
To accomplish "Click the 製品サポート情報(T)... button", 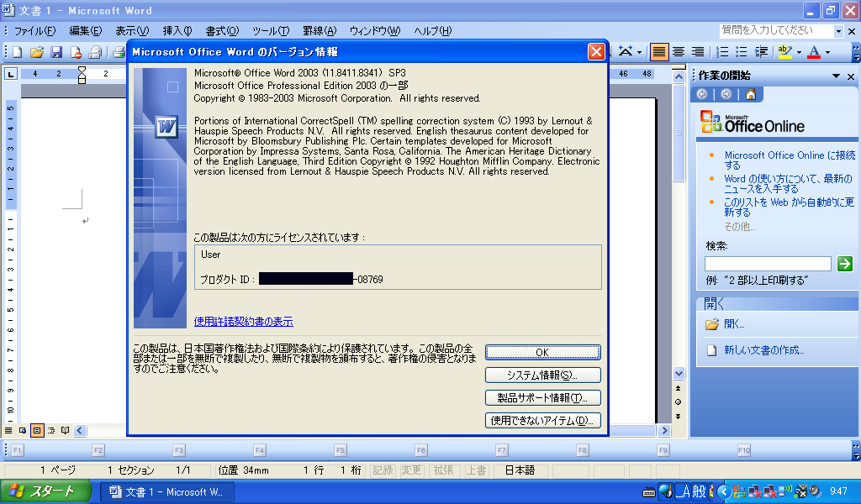I will pyautogui.click(x=542, y=397).
